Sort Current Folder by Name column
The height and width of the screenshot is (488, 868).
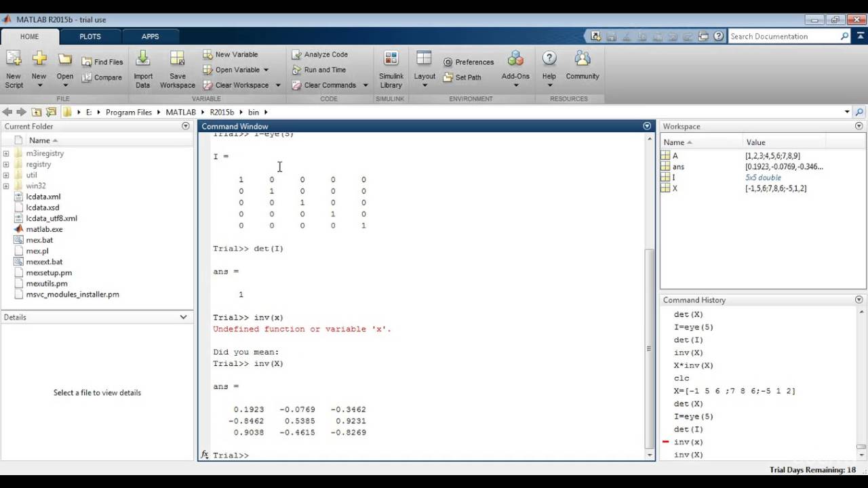(x=39, y=140)
